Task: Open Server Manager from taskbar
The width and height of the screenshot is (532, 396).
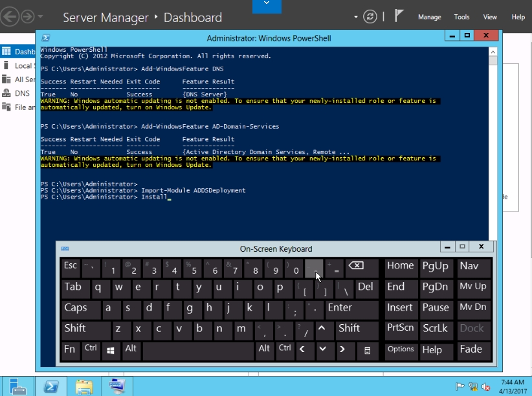Action: click(17, 386)
